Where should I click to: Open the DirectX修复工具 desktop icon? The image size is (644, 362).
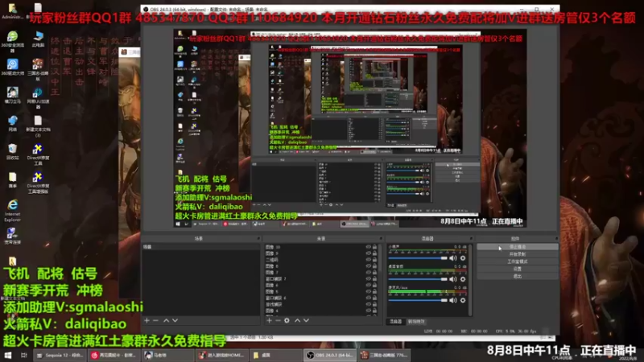point(38,154)
